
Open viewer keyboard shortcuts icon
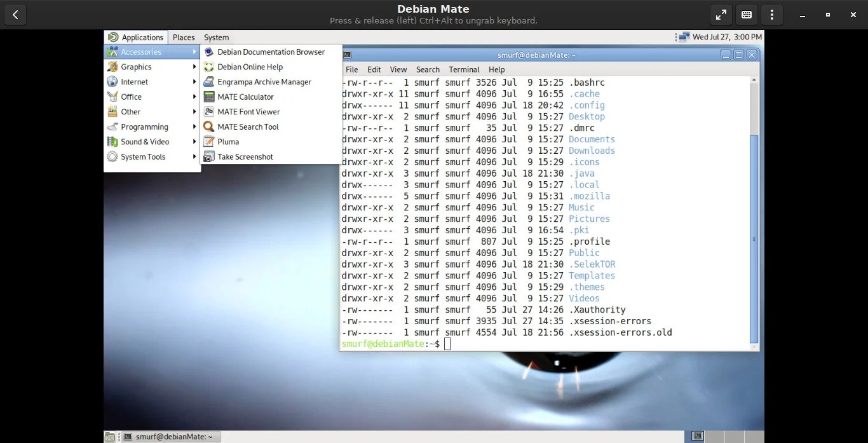tap(747, 15)
